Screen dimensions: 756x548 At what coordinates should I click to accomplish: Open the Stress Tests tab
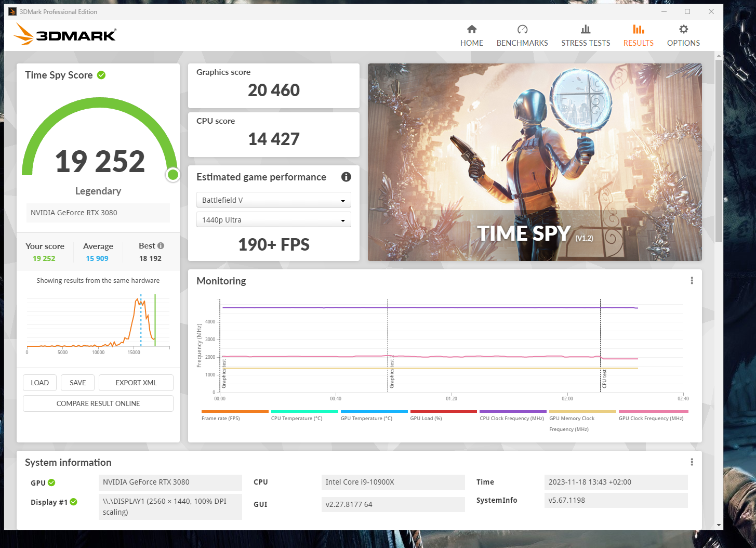click(586, 36)
